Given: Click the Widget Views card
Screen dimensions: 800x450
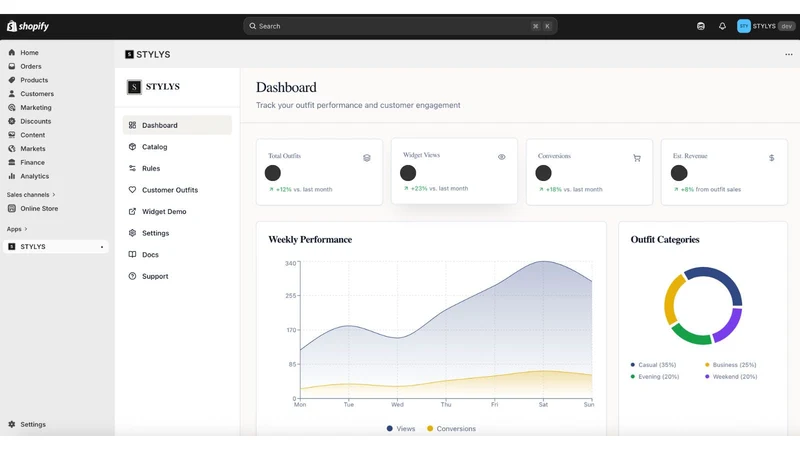Looking at the screenshot, I should pos(454,171).
